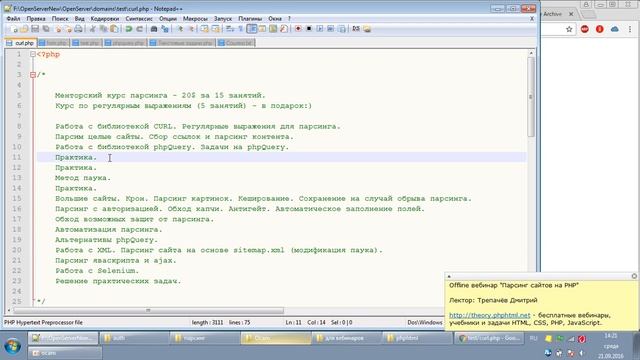Click the Save All toolbar icon
This screenshot has width=640, height=360.
(x=46, y=29)
